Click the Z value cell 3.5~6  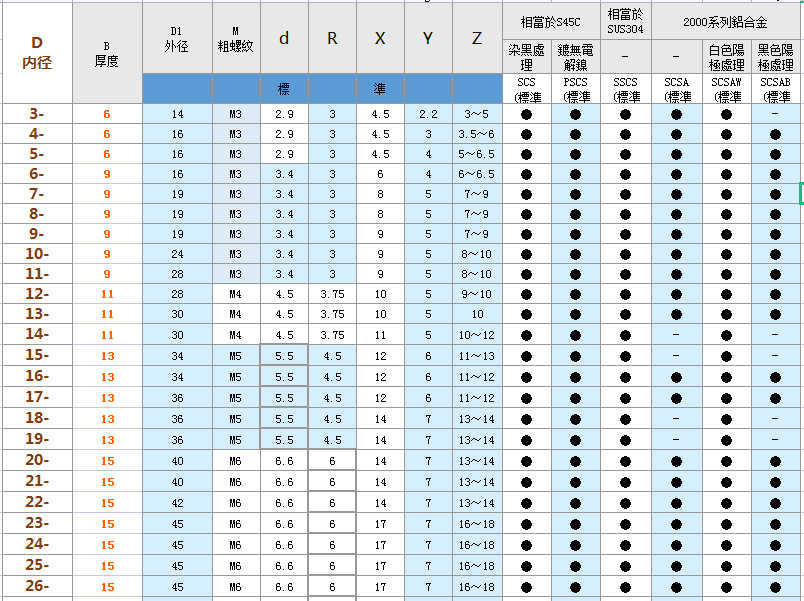coord(477,134)
